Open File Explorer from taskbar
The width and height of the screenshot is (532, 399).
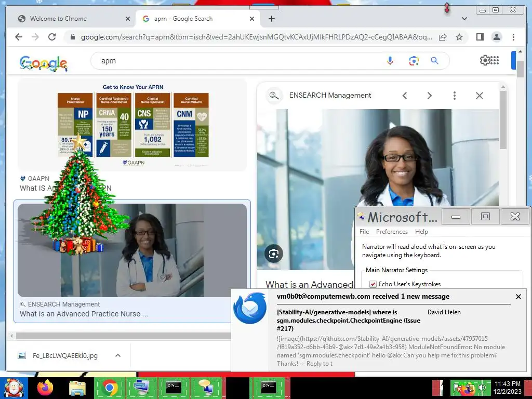click(77, 388)
